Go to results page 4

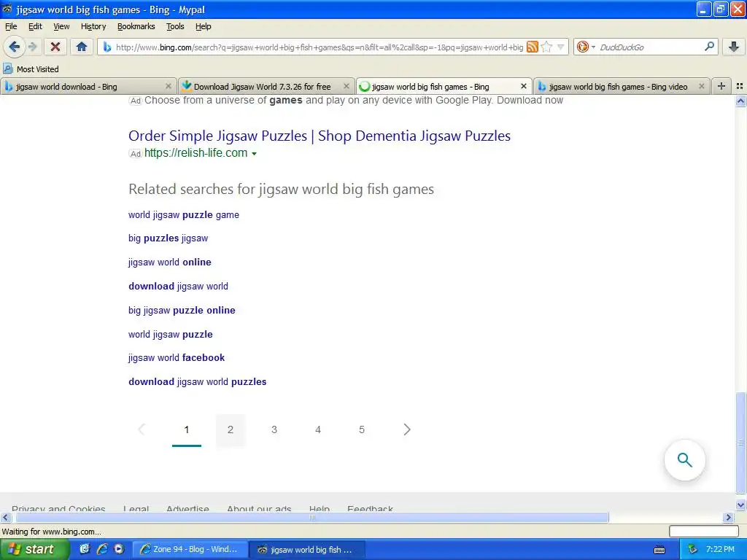[x=318, y=430]
